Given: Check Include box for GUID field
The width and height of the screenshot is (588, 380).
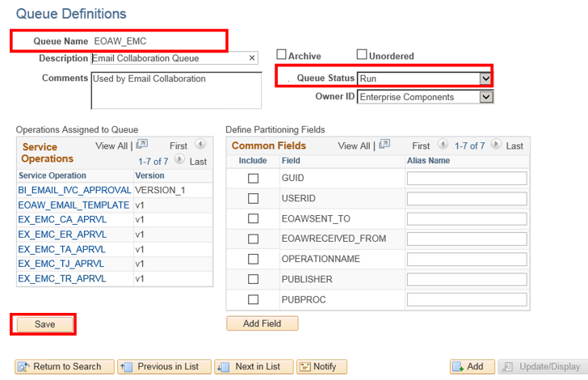Looking at the screenshot, I should tap(253, 178).
